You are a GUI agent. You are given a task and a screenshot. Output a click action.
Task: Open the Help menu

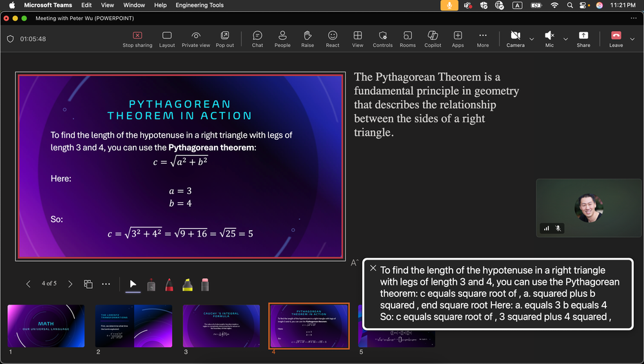(x=160, y=5)
